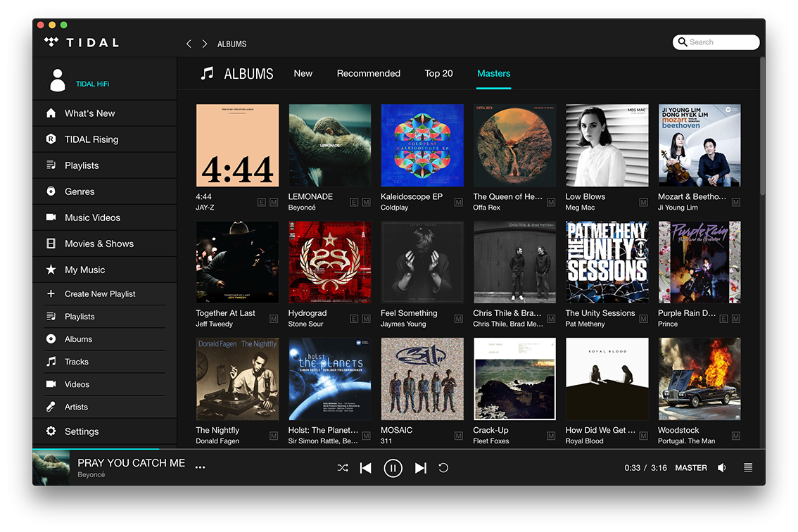Select the Masters tab
798x532 pixels.
coord(494,73)
